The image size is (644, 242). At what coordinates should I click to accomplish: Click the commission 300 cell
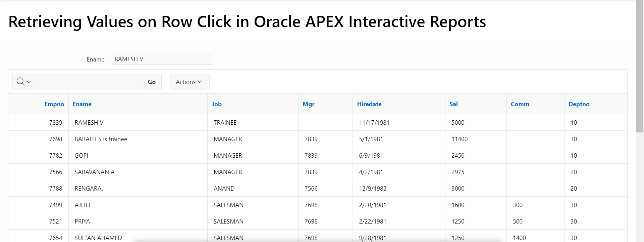click(535, 205)
